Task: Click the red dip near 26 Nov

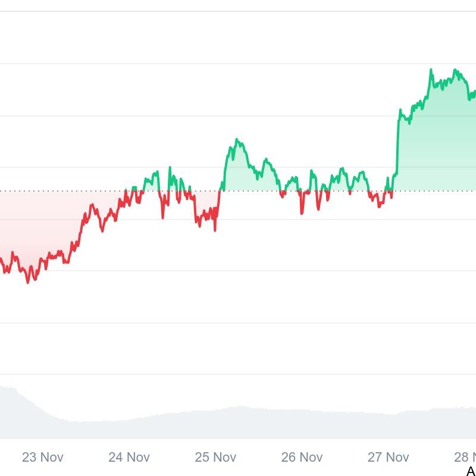Action: click(x=302, y=212)
